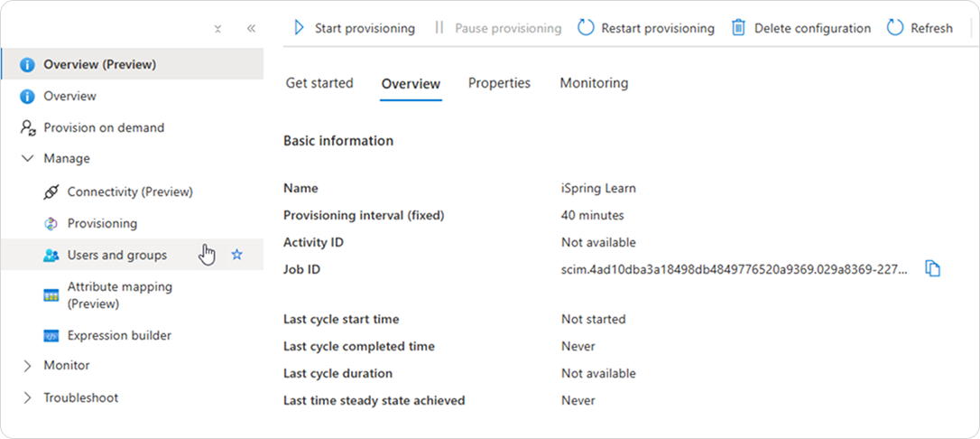Click the Restart provisioning circular arrow icon
The width and height of the screenshot is (980, 439).
[586, 28]
